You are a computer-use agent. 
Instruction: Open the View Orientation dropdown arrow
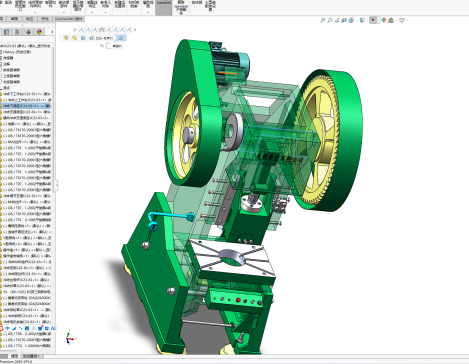click(x=356, y=21)
